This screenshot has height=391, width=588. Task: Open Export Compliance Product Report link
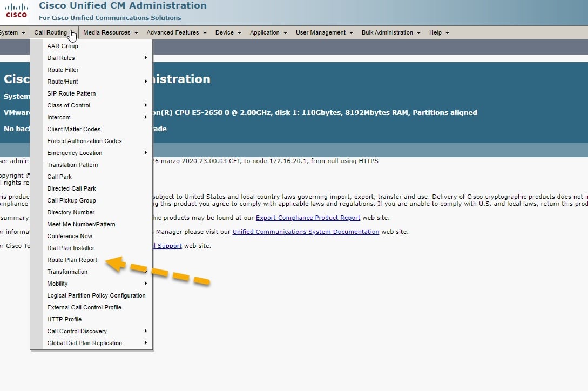click(x=308, y=218)
